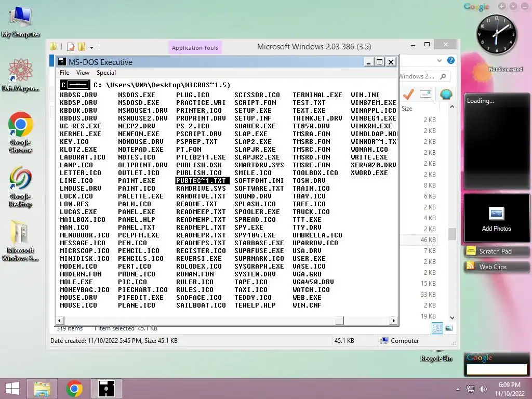Image resolution: width=532 pixels, height=399 pixels.
Task: Click Explorer vertical scrollbar down arrow
Action: coord(452,317)
